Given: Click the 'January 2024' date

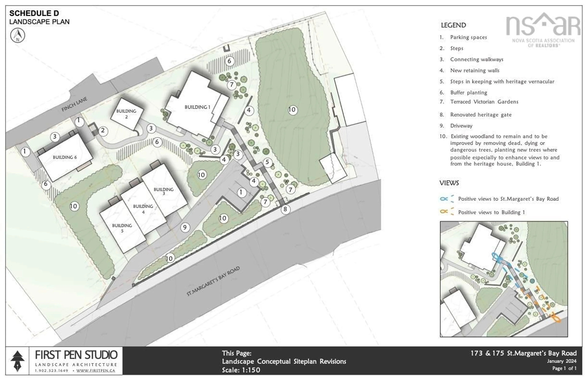Looking at the screenshot, I should pos(562,361).
